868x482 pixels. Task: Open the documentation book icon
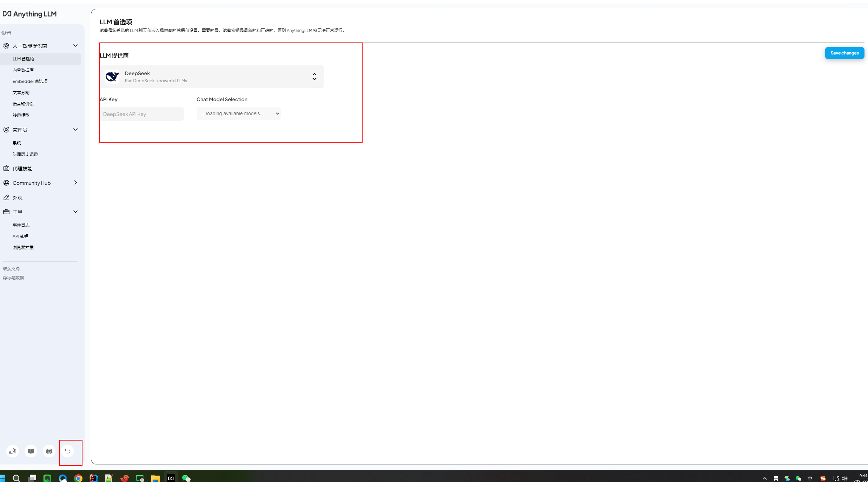pyautogui.click(x=31, y=451)
